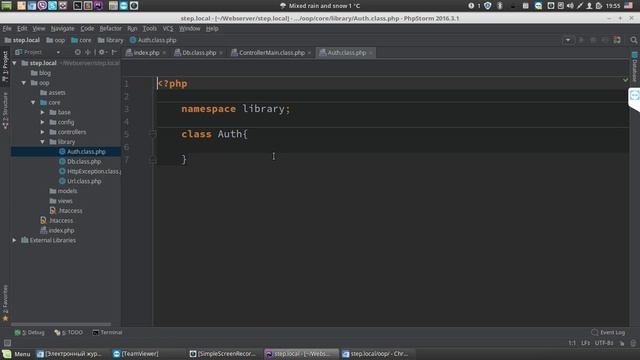Open the Tools menu
The width and height of the screenshot is (640, 360).
149,29
